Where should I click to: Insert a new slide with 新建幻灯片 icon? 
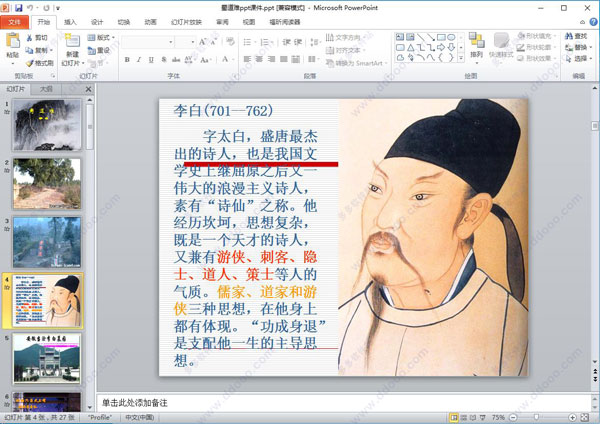(72, 41)
